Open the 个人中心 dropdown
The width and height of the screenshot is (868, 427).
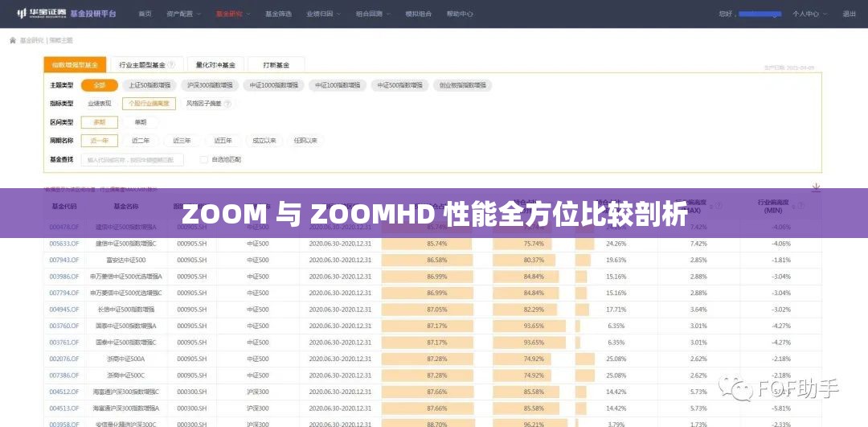point(809,14)
